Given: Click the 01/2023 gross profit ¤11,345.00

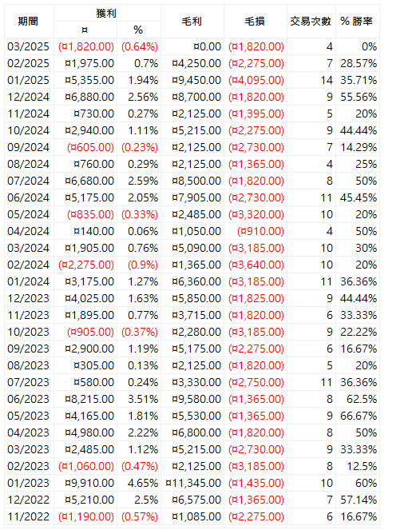Looking at the screenshot, I should 193,483.
